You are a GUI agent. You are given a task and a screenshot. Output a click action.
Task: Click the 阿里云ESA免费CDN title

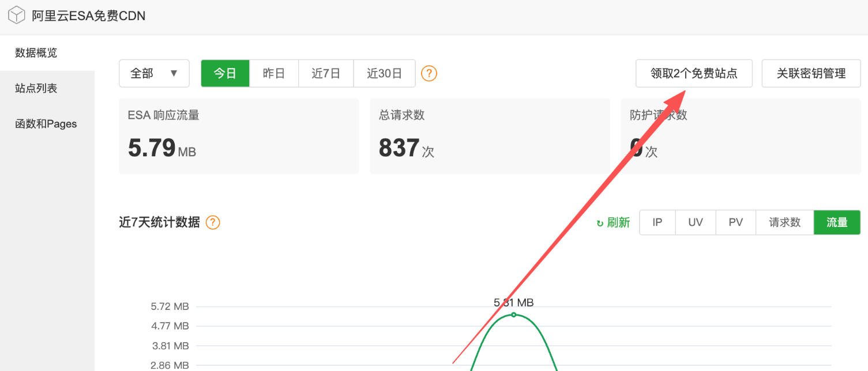pyautogui.click(x=89, y=16)
